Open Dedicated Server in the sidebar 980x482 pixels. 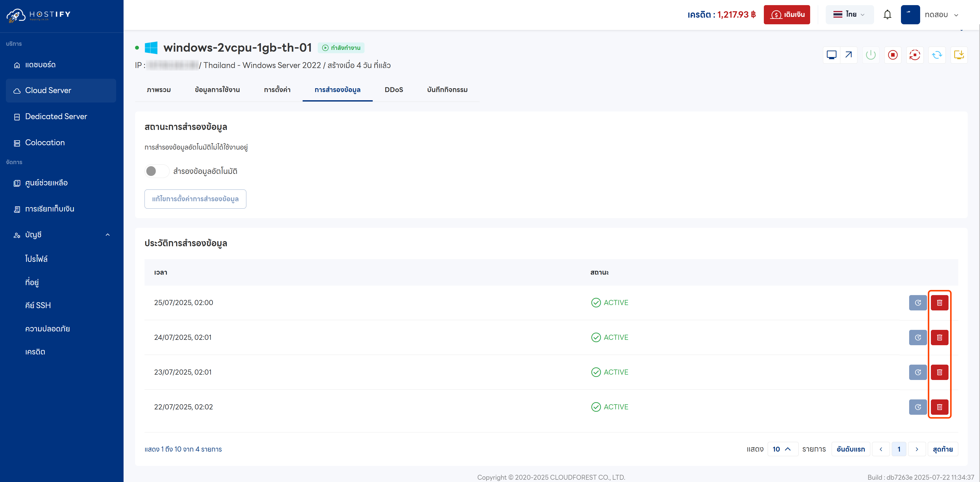[56, 116]
